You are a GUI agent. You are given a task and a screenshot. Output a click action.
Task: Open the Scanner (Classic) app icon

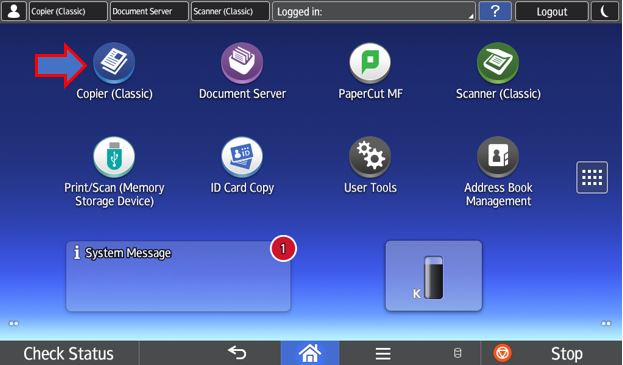click(498, 63)
